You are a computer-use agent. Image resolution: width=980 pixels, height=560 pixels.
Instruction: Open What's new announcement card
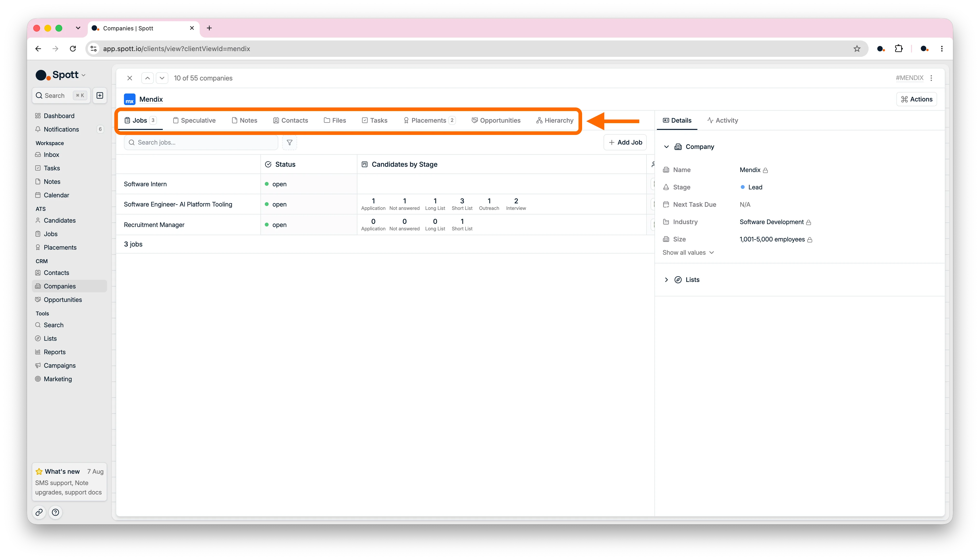(x=69, y=481)
